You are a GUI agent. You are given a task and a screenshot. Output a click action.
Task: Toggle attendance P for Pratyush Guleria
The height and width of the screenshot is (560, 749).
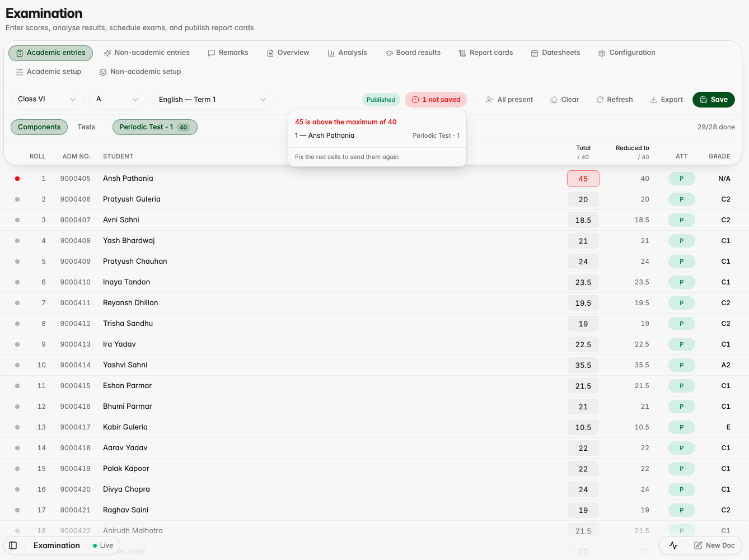point(682,199)
